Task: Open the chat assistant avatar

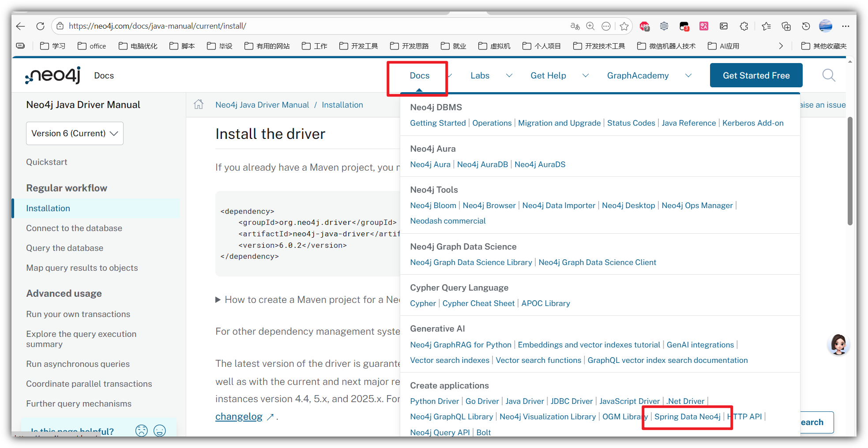Action: pos(838,344)
